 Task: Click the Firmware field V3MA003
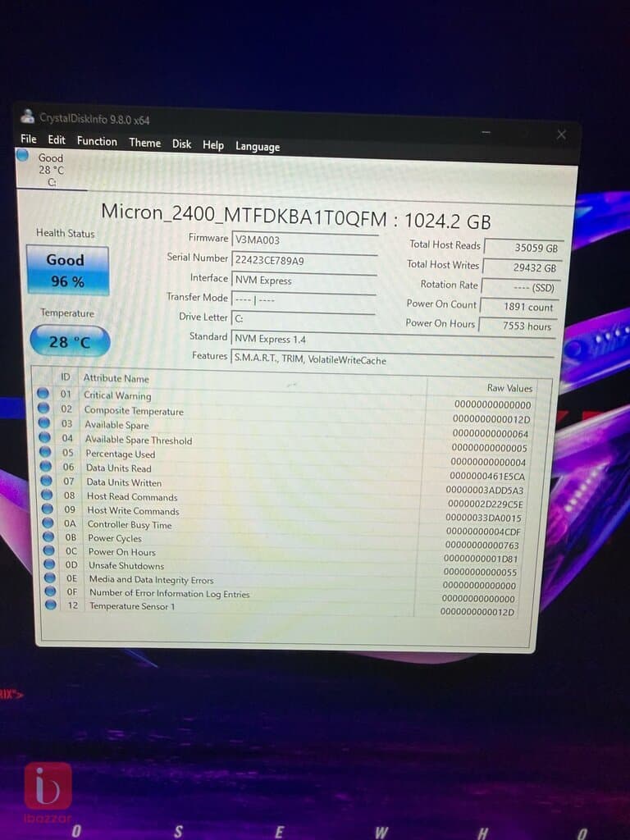pyautogui.click(x=305, y=240)
